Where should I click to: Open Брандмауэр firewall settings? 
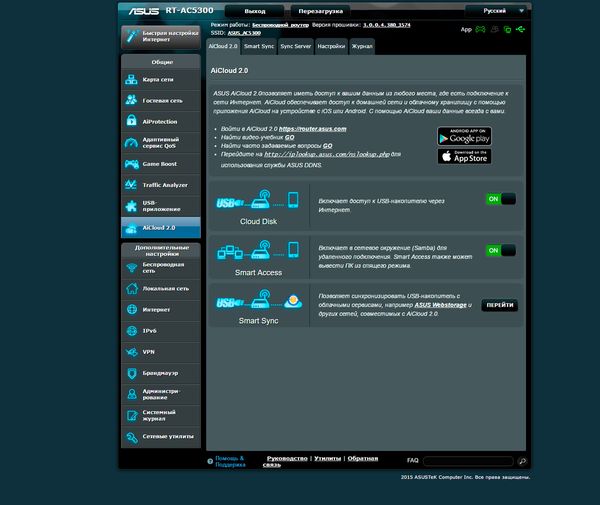click(160, 372)
